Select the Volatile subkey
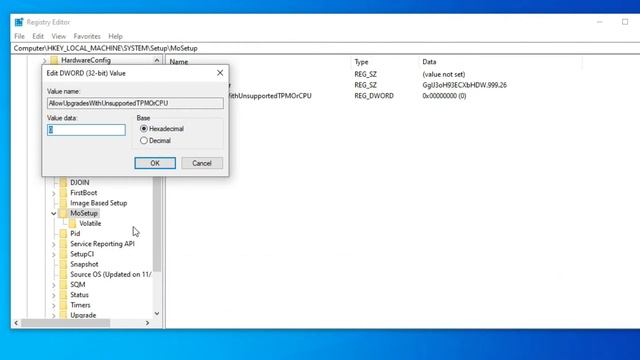 click(x=90, y=223)
